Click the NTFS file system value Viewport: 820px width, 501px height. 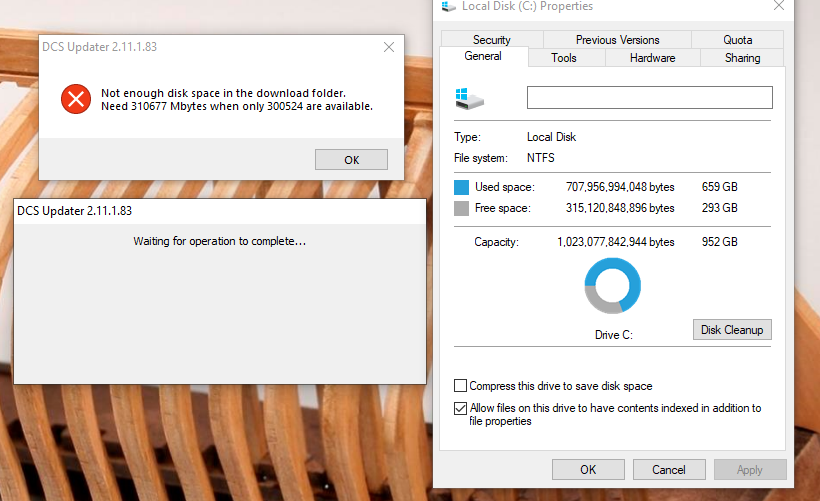pos(541,158)
